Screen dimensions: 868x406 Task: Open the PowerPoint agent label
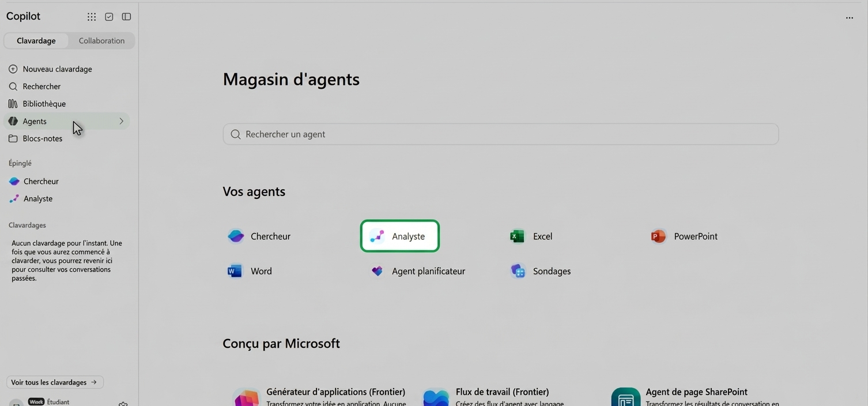tap(696, 236)
